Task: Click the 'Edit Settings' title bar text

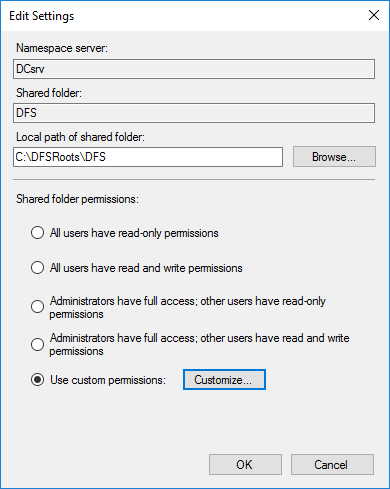Action: (42, 16)
